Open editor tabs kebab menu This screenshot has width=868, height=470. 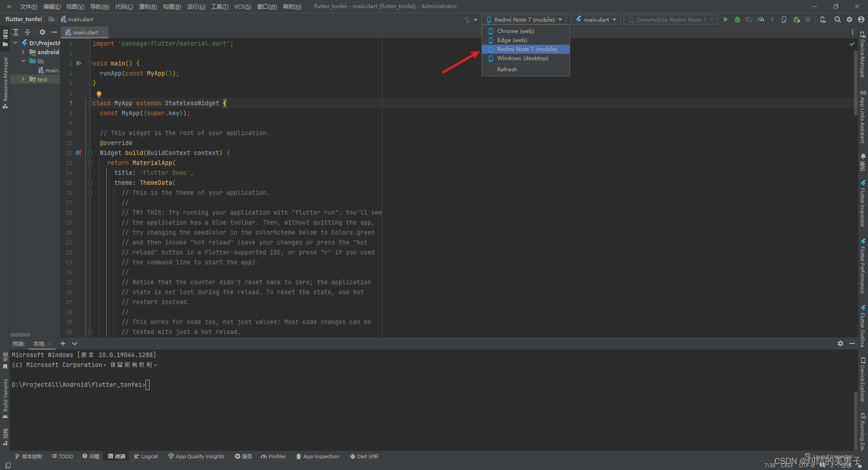pos(853,32)
